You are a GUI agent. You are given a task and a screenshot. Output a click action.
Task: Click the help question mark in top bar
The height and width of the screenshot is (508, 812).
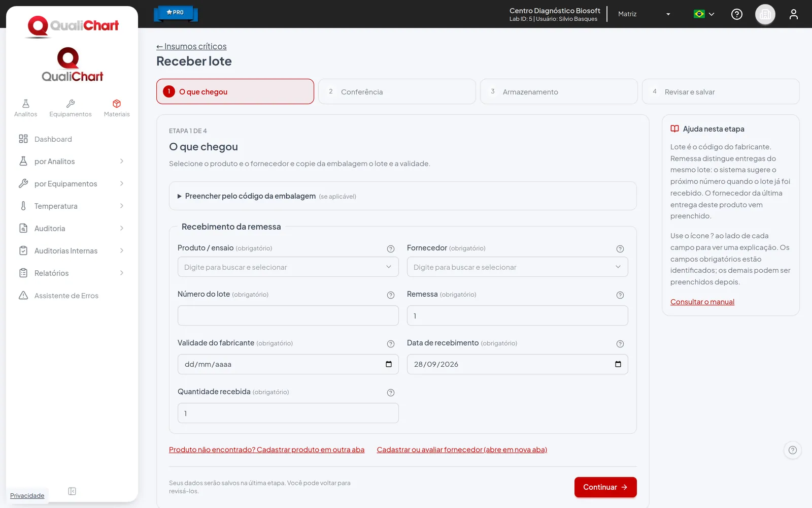[x=737, y=14]
